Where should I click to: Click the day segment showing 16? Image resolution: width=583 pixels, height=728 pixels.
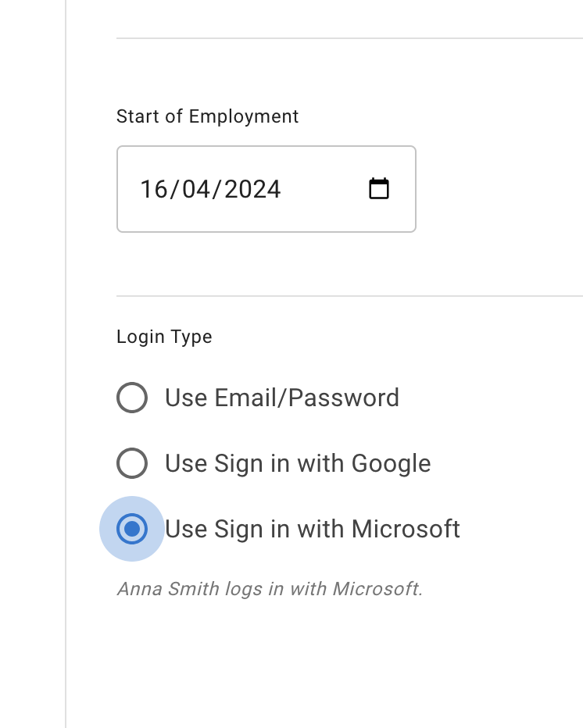[x=153, y=188]
